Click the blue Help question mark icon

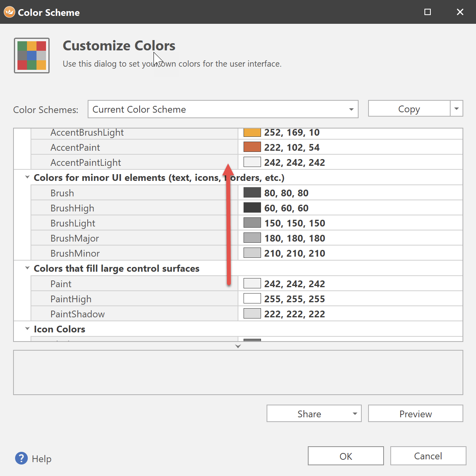point(21,458)
